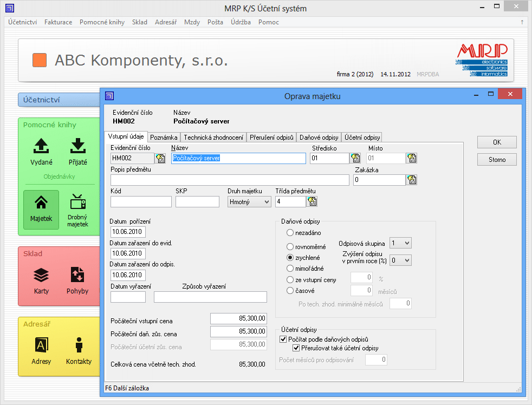Open Pomocné knihy menu

[102, 22]
